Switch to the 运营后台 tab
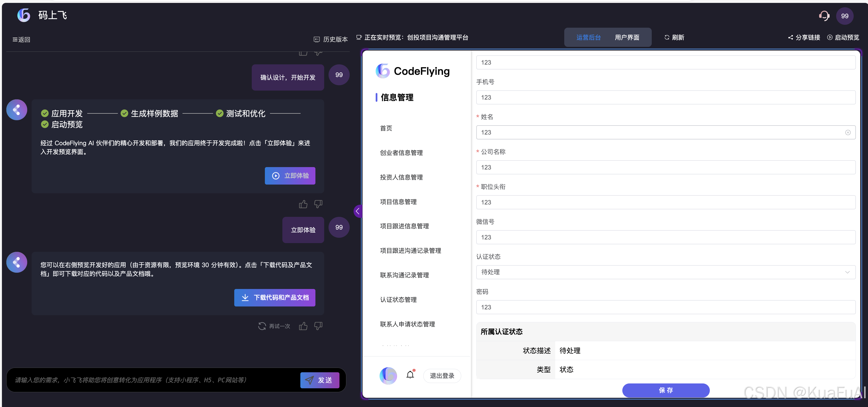The image size is (868, 407). click(588, 37)
